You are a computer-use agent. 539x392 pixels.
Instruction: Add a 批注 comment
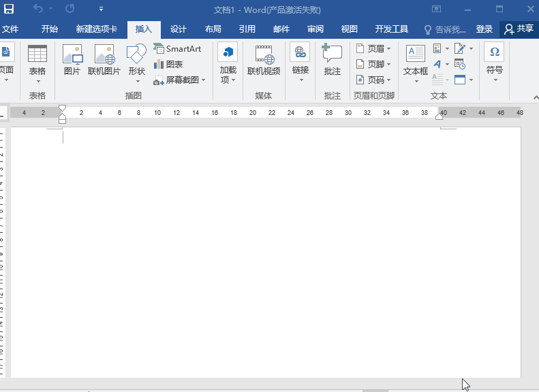[x=332, y=60]
